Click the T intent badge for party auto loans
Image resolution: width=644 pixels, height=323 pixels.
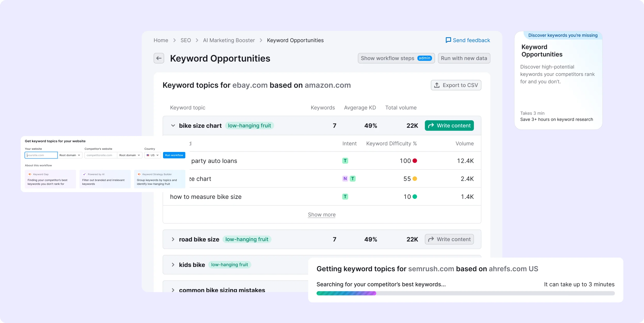point(345,161)
